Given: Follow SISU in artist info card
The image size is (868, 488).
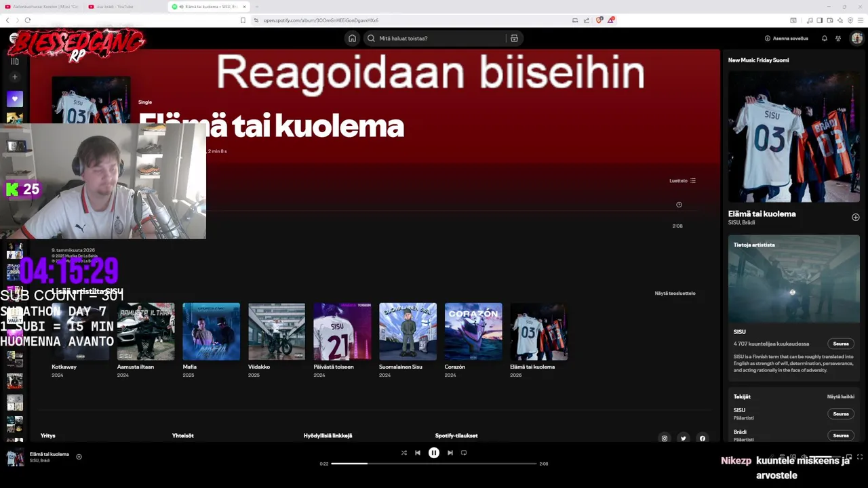Looking at the screenshot, I should pos(841,344).
